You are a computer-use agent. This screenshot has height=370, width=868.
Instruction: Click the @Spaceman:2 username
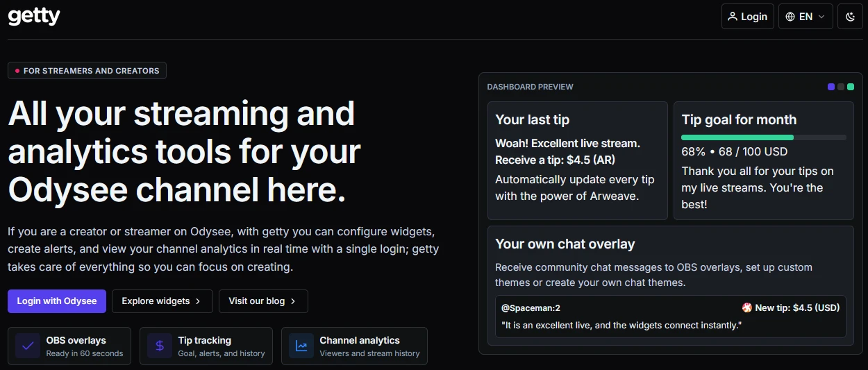pos(531,308)
